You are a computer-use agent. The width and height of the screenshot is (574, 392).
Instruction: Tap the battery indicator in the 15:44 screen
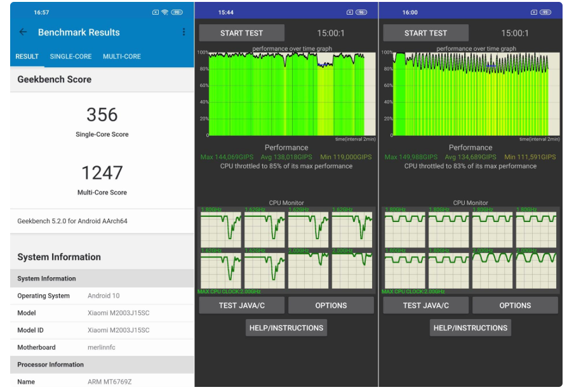pyautogui.click(x=361, y=12)
